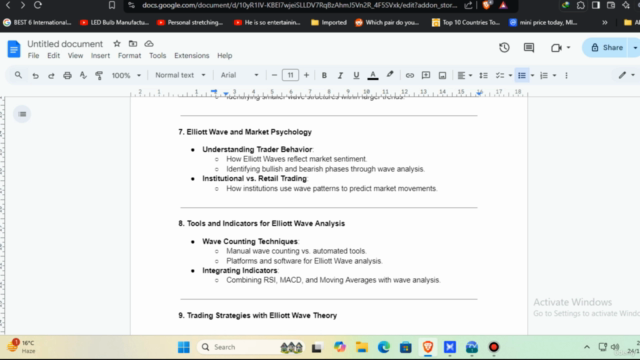
Task: Click the browser address bar URL
Action: click(x=301, y=5)
